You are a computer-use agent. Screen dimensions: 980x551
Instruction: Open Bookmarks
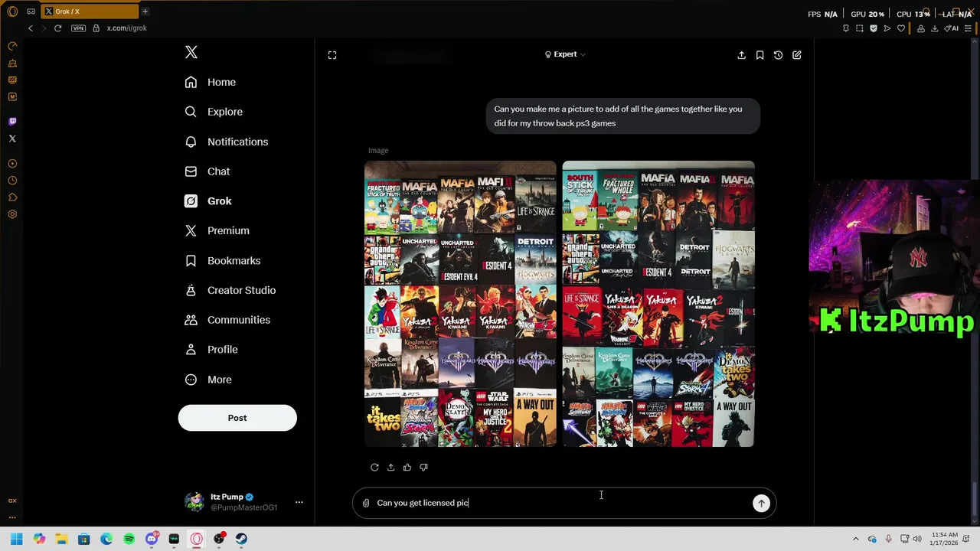coord(223,260)
